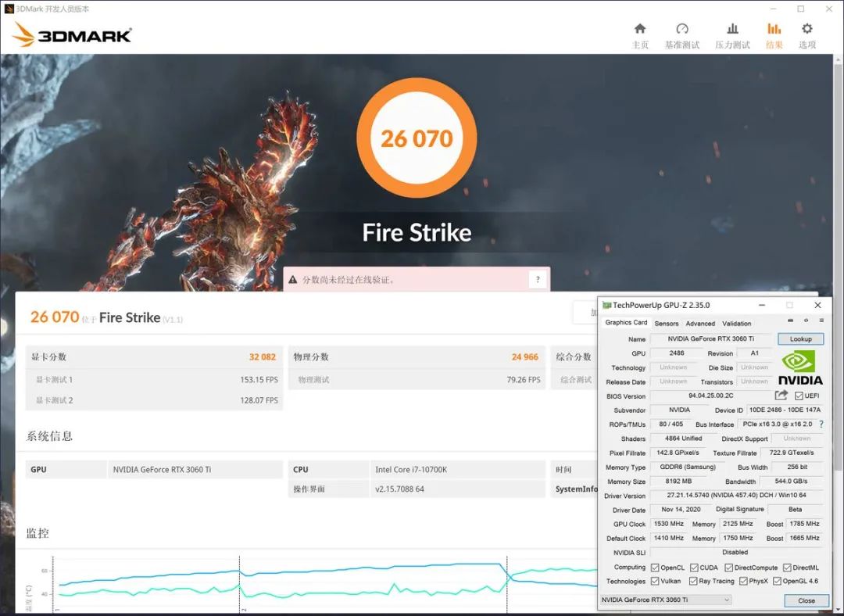Click the Bus Interface value PCIe x16 3.0
Viewport: 844px width, 616px height.
click(778, 424)
